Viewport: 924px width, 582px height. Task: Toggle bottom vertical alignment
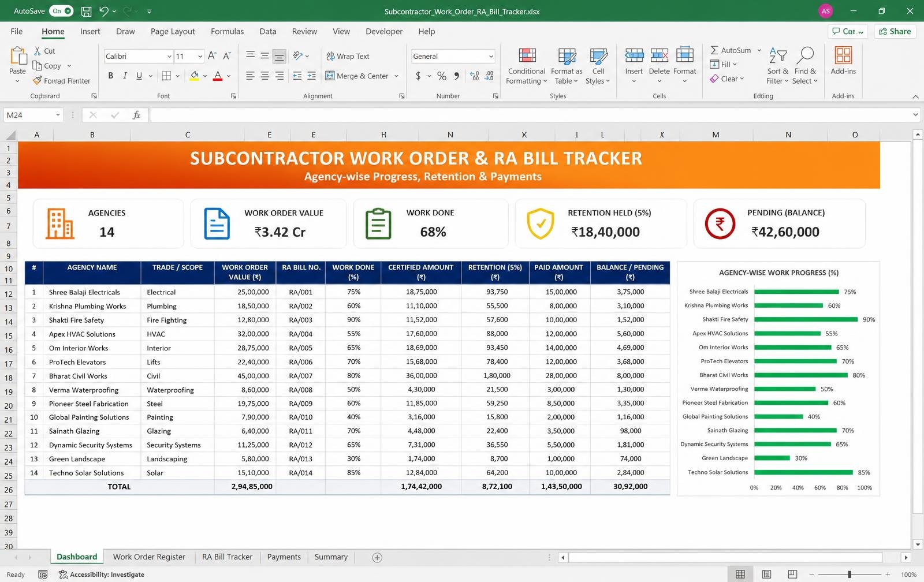pyautogui.click(x=279, y=56)
